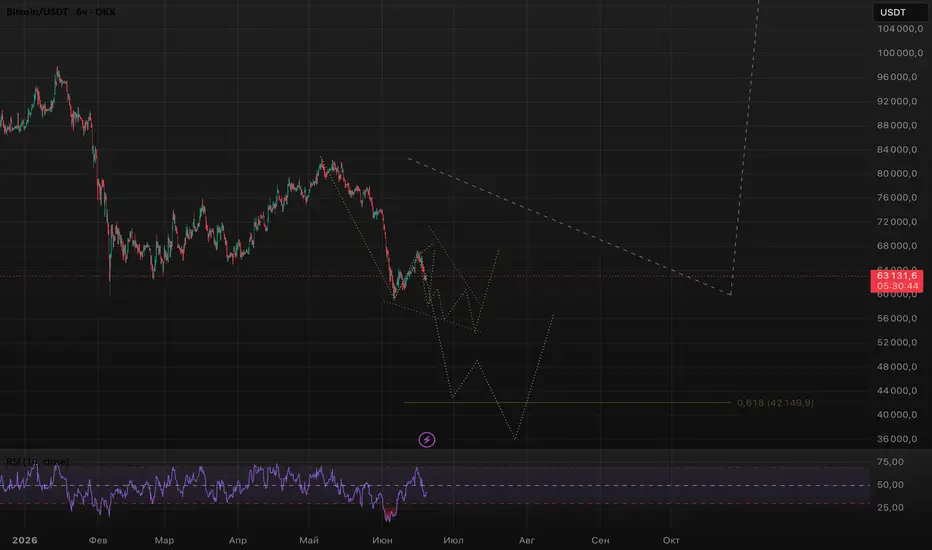Click the current price label 63 131,6
The height and width of the screenshot is (550, 932).
pyautogui.click(x=896, y=276)
